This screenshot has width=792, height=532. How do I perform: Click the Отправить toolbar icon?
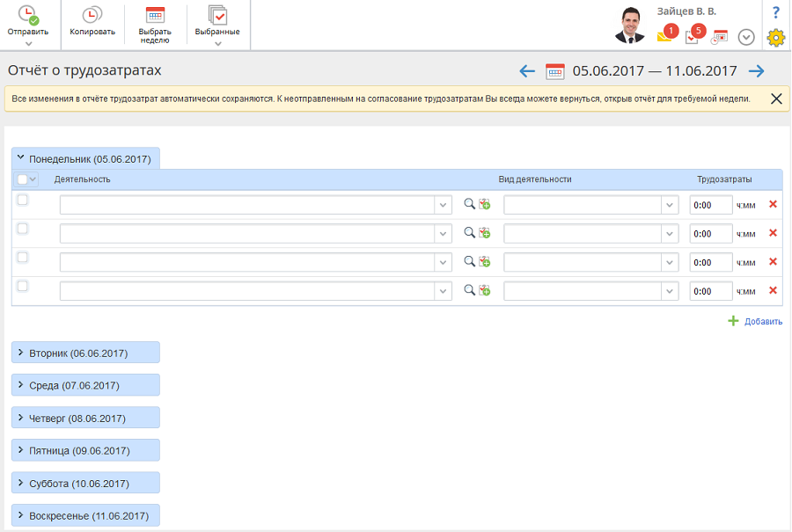pos(28,14)
